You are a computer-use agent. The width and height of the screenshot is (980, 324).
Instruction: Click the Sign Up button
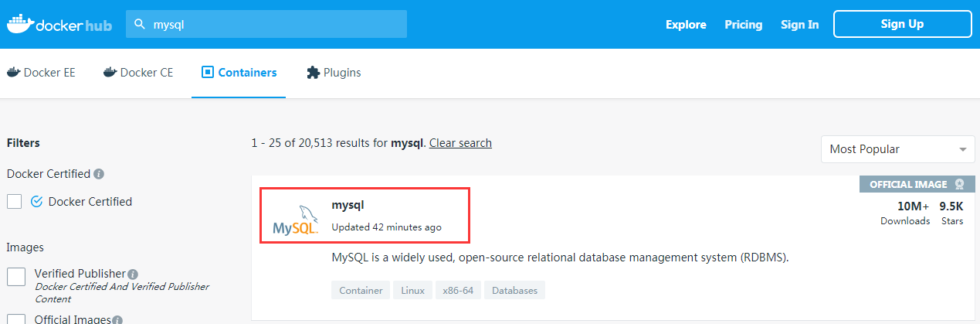pyautogui.click(x=902, y=24)
